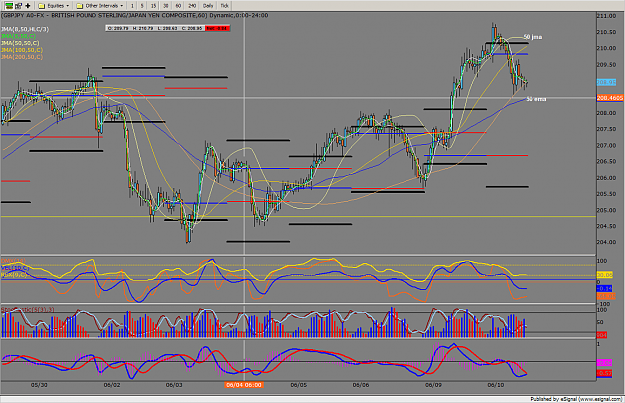Screen dimensions: 625x403
Task: Click the 06/05 date label
Action: (x=299, y=385)
